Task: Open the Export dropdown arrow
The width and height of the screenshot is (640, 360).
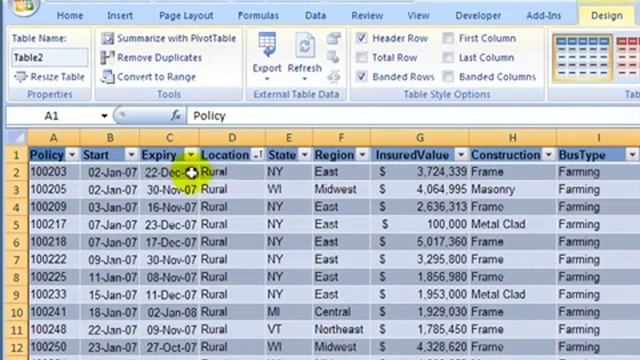Action: 267,79
